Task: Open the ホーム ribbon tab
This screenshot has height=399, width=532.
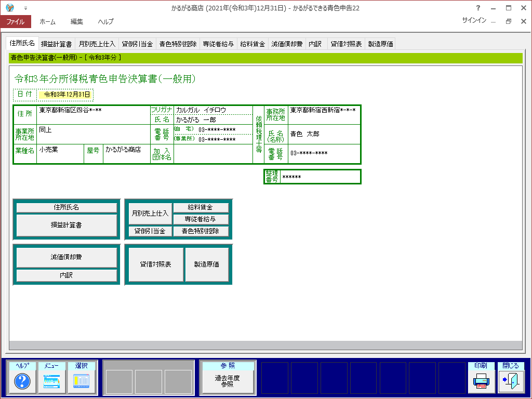Action: click(x=47, y=21)
